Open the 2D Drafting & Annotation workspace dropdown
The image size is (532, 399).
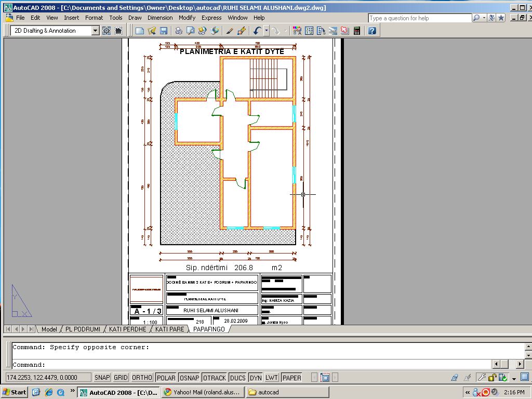coord(95,31)
